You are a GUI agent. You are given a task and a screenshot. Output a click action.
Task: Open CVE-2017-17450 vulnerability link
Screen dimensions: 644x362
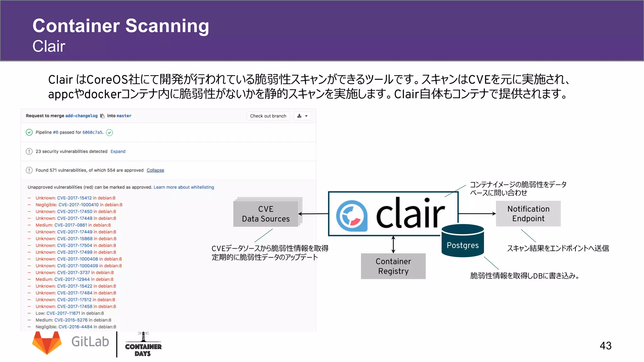click(x=75, y=212)
